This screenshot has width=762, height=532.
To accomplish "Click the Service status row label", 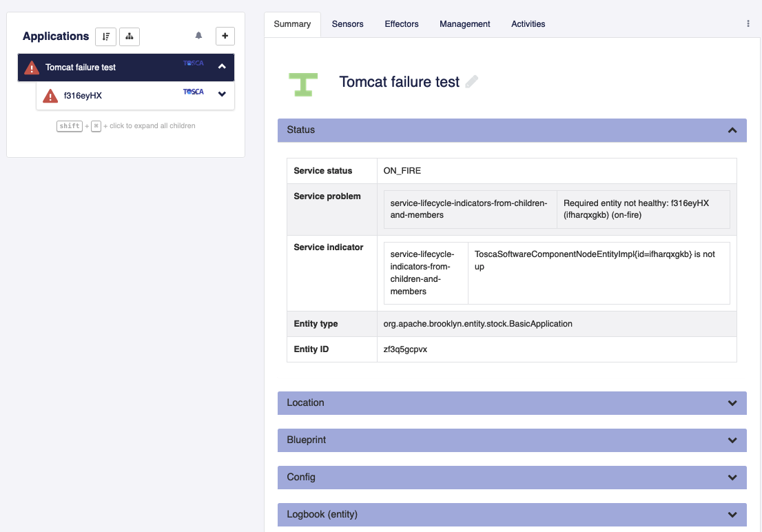I will 322,171.
